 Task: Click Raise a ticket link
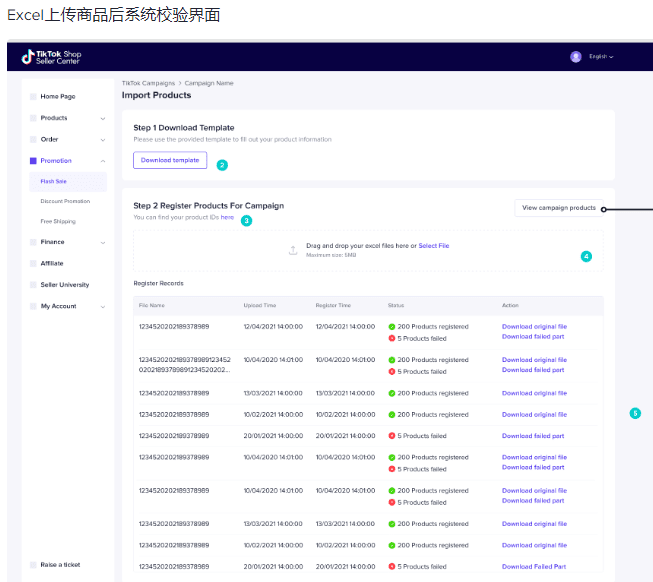pos(60,565)
